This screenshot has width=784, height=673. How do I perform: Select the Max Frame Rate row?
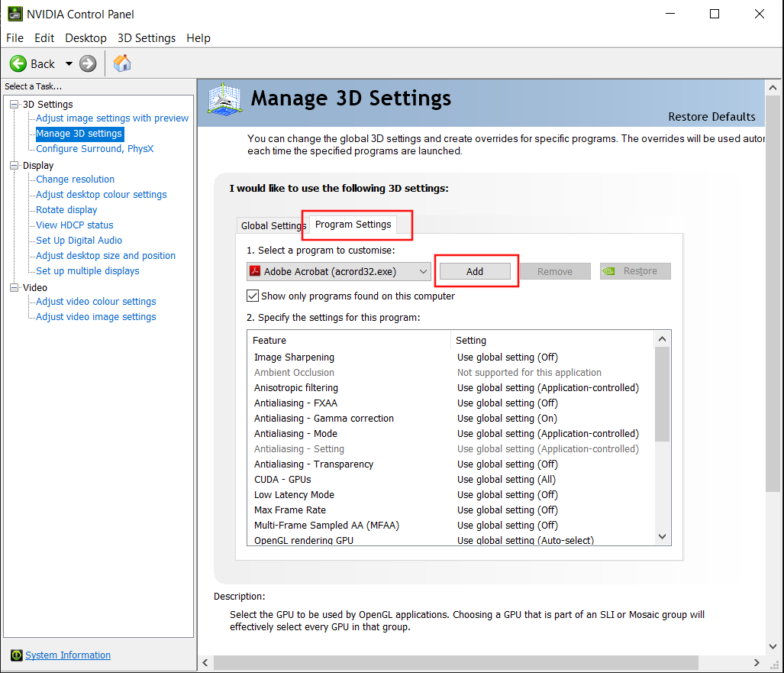pyautogui.click(x=450, y=510)
